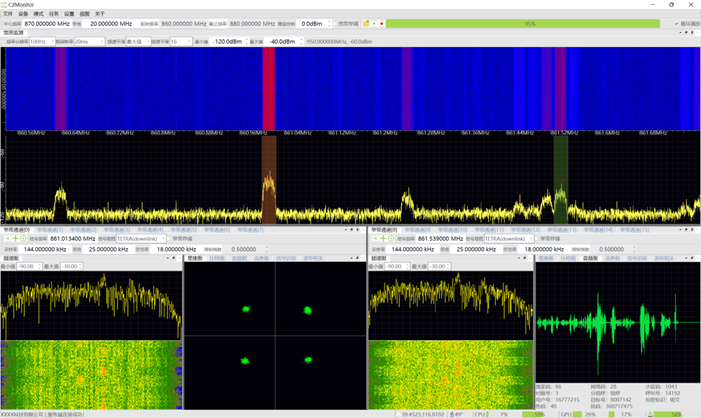
Task: Switch to the 窄带通道[1] tab
Action: pos(50,230)
